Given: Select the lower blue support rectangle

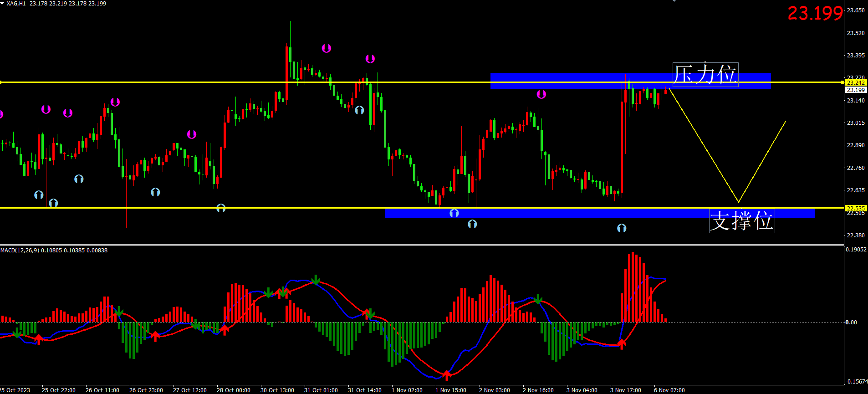Looking at the screenshot, I should (546, 213).
